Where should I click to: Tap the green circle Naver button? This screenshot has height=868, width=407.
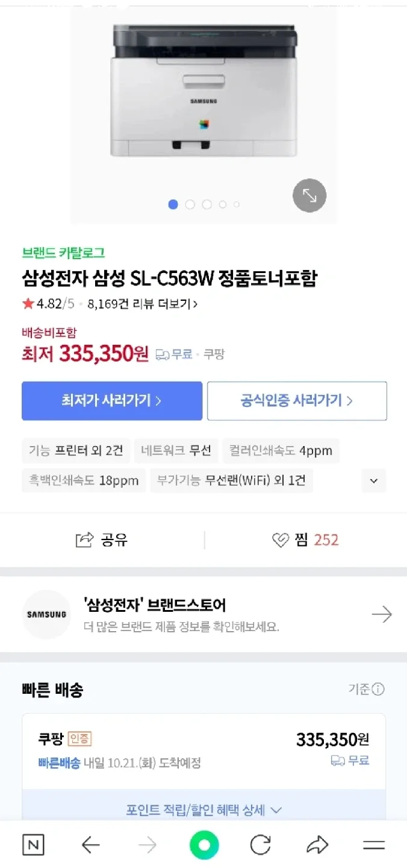(x=204, y=845)
